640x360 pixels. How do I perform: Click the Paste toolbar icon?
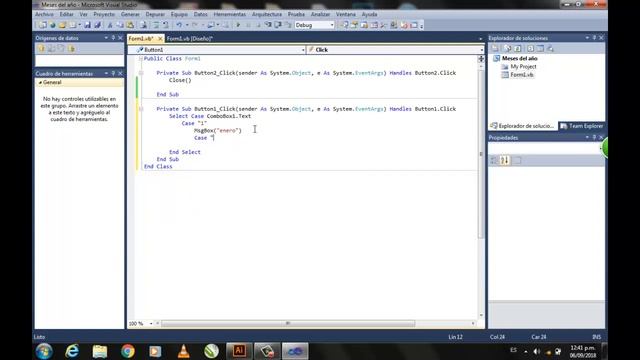(x=130, y=25)
